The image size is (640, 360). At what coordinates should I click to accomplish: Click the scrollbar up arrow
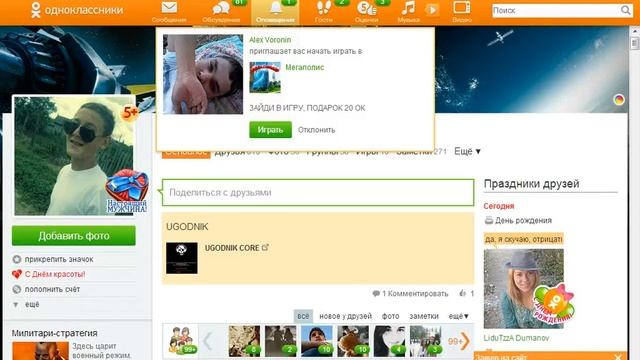[x=634, y=31]
